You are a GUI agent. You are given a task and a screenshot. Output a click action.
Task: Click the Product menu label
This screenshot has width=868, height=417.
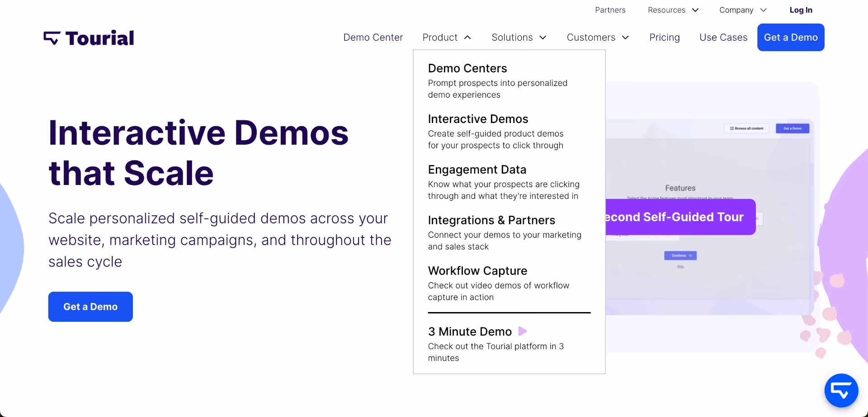pyautogui.click(x=440, y=38)
